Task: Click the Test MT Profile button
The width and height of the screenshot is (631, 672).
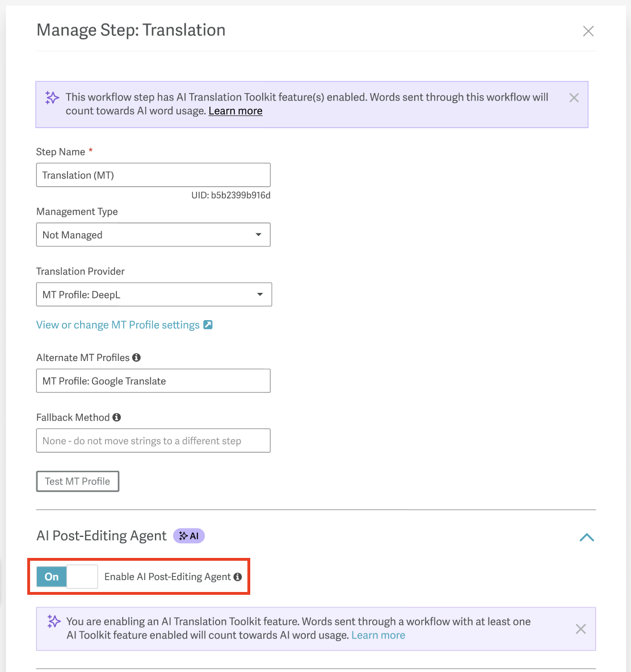Action: [x=78, y=481]
